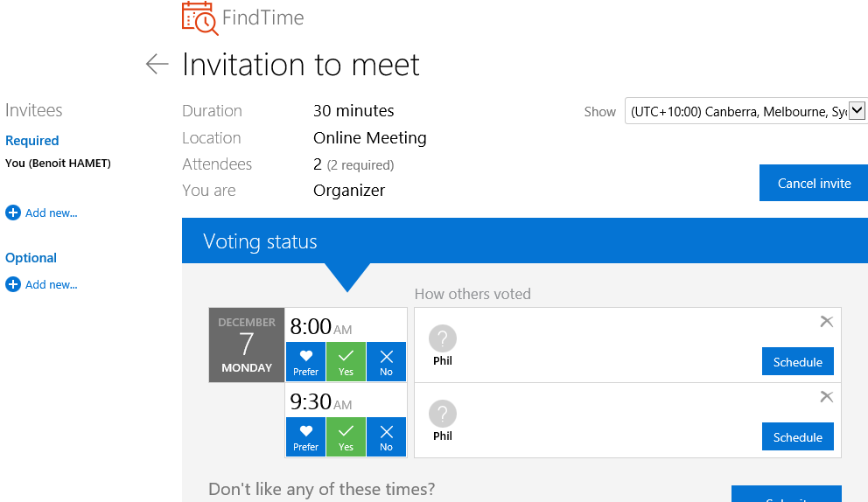This screenshot has width=868, height=502.
Task: Vote No for the 8:00 AM slot
Action: 386,362
